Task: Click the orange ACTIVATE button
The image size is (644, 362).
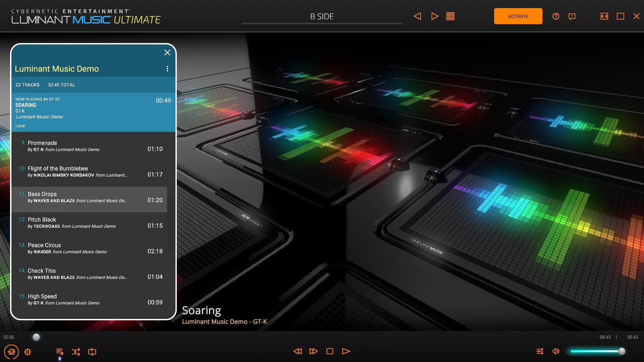Action: [518, 16]
